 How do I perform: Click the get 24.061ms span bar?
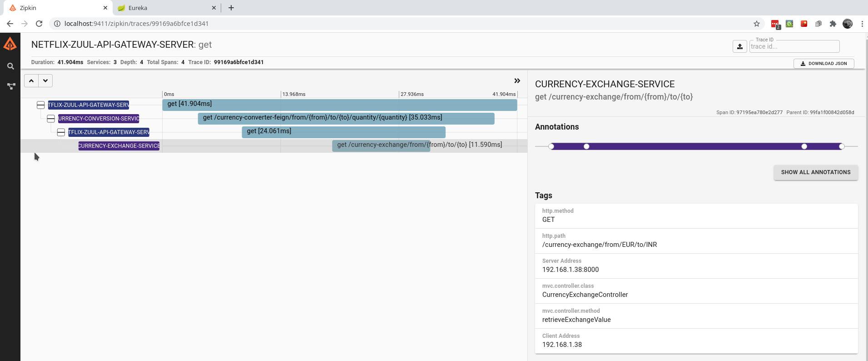click(x=344, y=132)
